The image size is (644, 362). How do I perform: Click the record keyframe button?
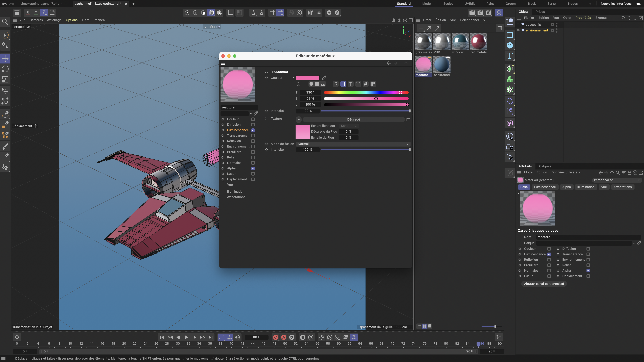[276, 337]
